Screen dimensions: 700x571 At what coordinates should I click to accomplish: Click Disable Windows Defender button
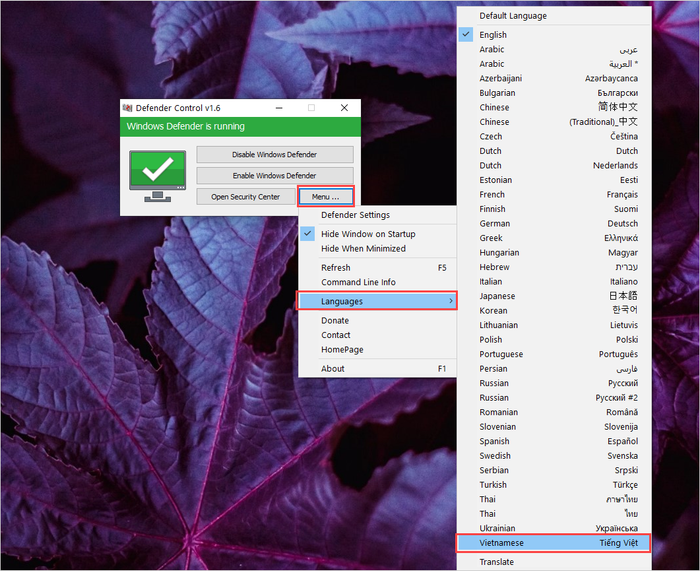[274, 154]
